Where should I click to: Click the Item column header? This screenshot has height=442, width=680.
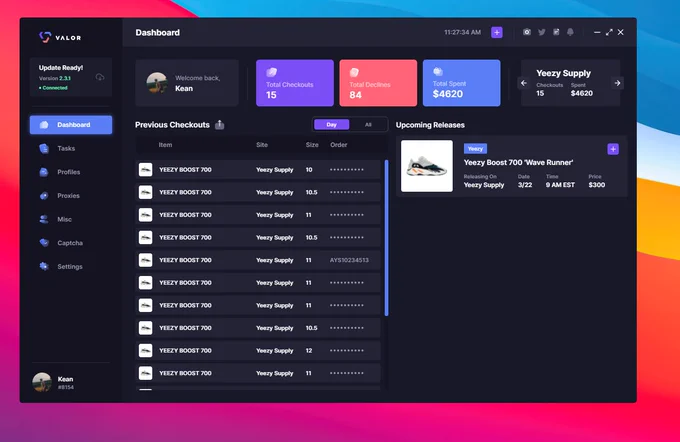point(165,145)
